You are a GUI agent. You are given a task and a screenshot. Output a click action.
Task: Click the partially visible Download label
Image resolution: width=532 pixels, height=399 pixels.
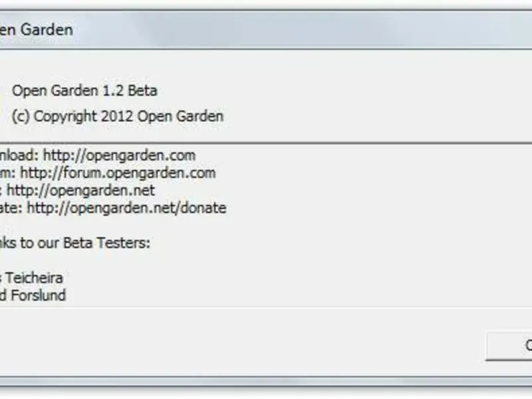point(19,156)
